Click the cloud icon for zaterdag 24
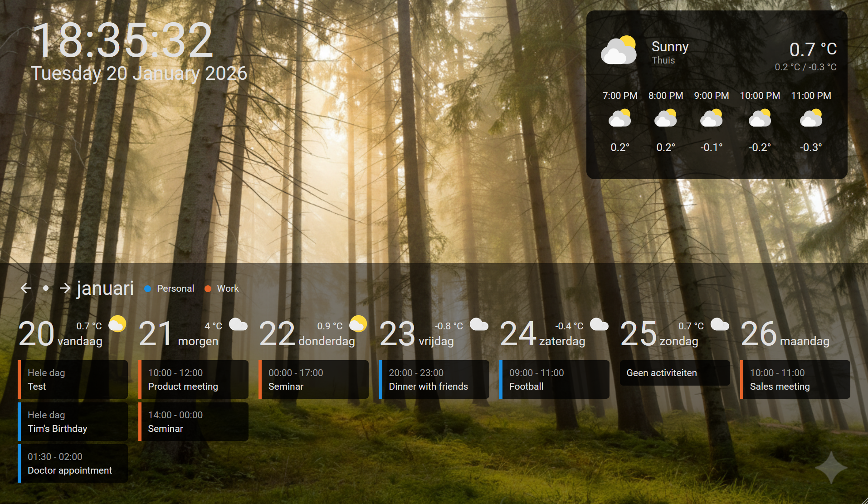The height and width of the screenshot is (504, 868). coord(599,324)
